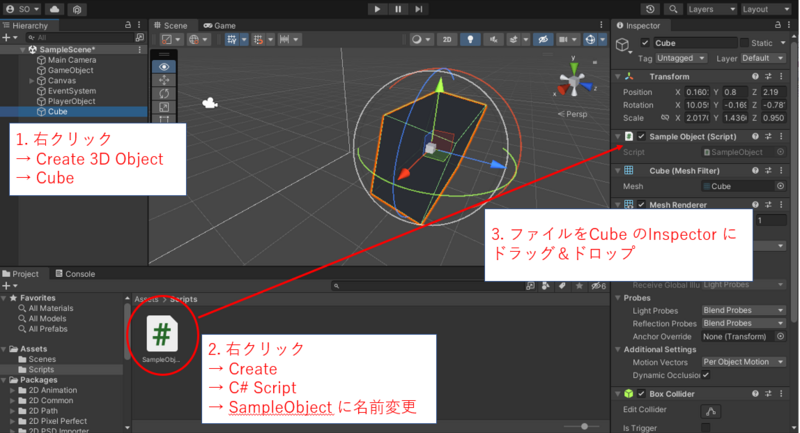Open the Layer Default dropdown

click(x=763, y=58)
